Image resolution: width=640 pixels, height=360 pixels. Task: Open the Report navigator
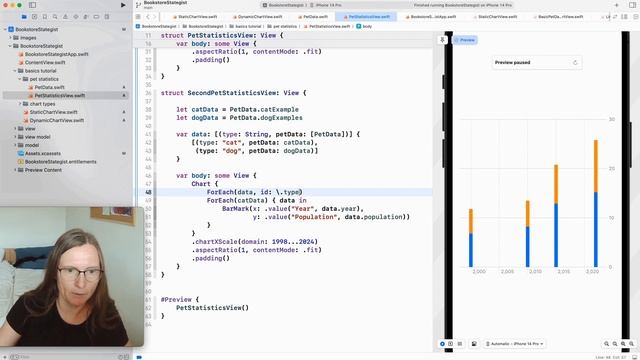click(x=107, y=17)
